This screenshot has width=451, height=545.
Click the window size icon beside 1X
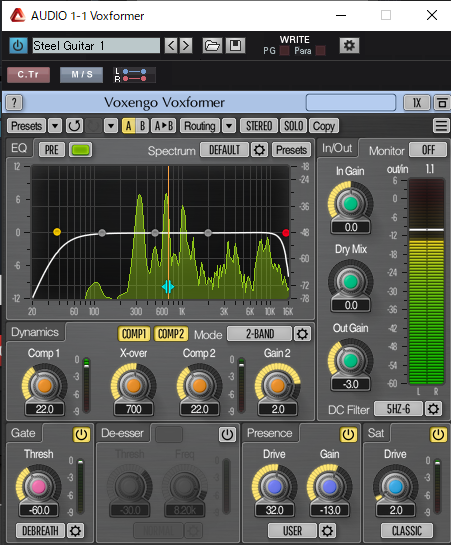pyautogui.click(x=442, y=103)
